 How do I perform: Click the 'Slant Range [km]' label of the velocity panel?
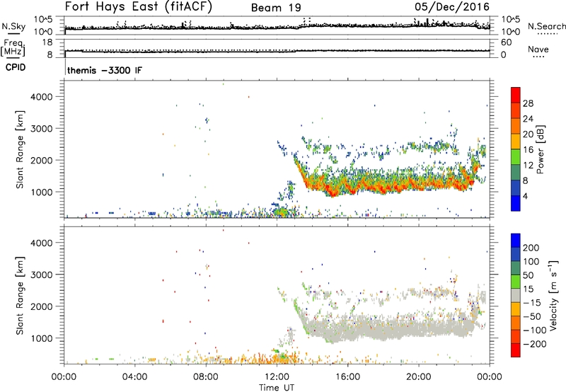pyautogui.click(x=20, y=296)
